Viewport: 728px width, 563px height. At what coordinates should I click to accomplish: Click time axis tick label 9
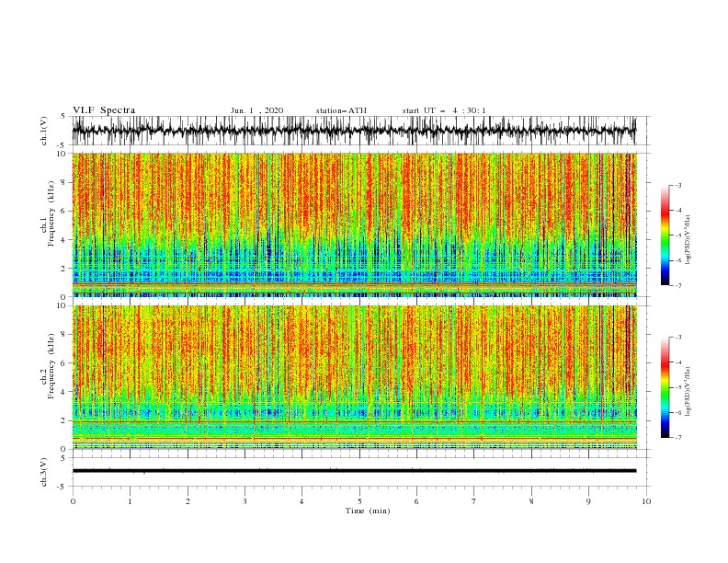pos(588,501)
